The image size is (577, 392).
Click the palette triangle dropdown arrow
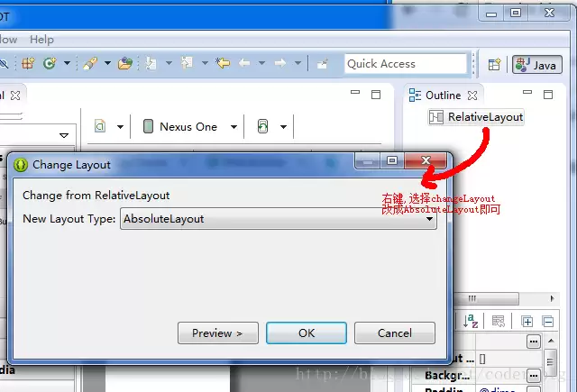[64, 135]
